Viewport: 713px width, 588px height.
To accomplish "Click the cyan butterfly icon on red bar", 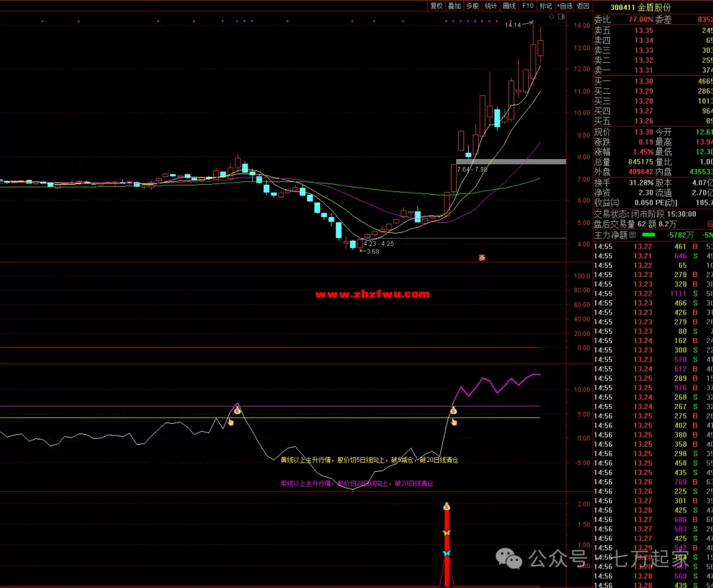I will pos(447,553).
